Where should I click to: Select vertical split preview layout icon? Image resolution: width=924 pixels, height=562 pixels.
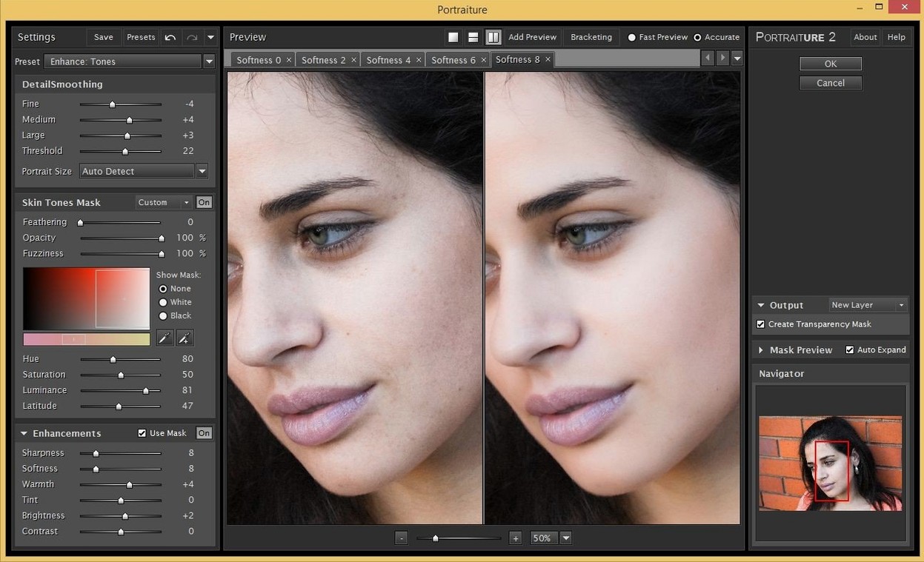tap(493, 37)
